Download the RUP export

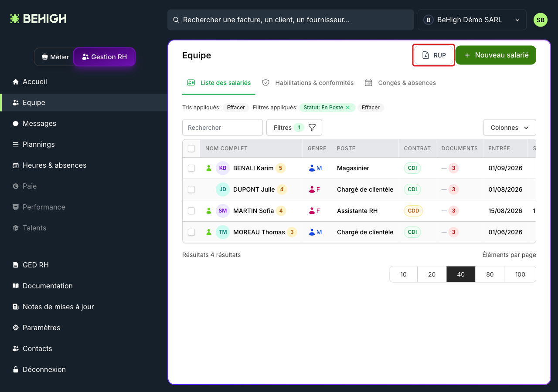434,55
